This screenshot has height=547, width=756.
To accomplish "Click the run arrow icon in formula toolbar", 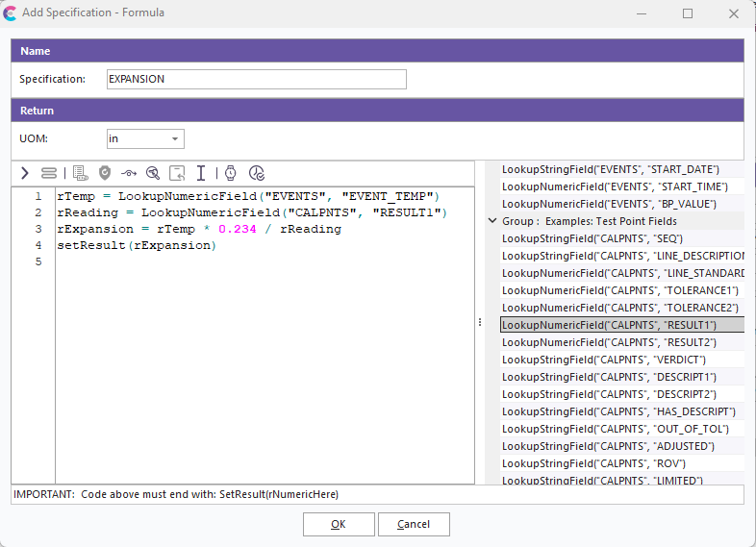I will [x=25, y=173].
